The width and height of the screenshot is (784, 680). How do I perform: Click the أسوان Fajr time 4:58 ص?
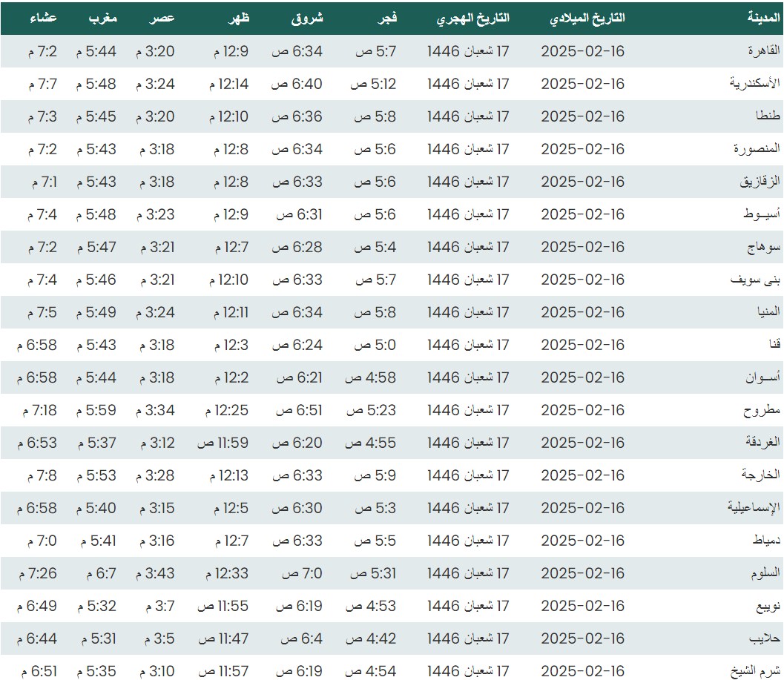371,377
